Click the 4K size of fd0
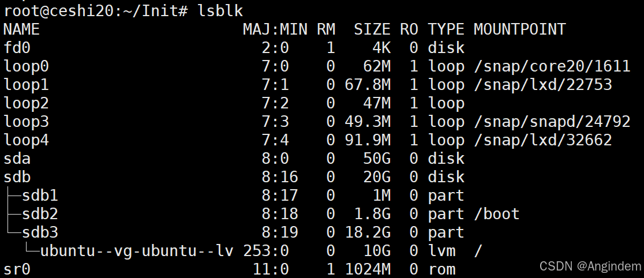 click(x=381, y=48)
